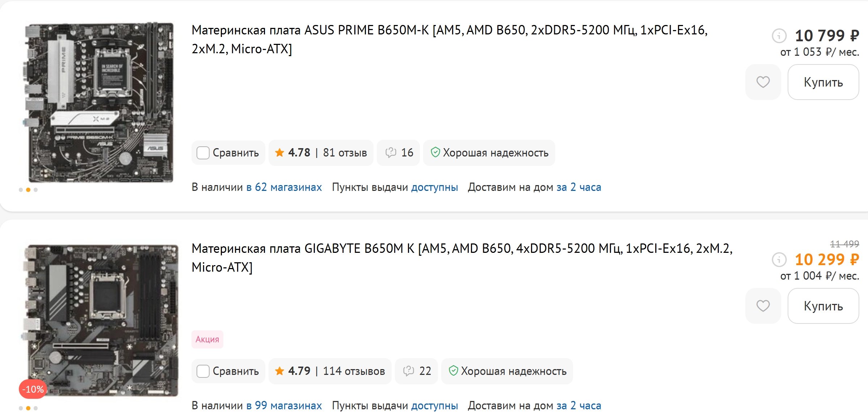Add ASUS PRIME B650M-K to favorites (heart icon)
Image resolution: width=868 pixels, height=418 pixels.
(763, 82)
